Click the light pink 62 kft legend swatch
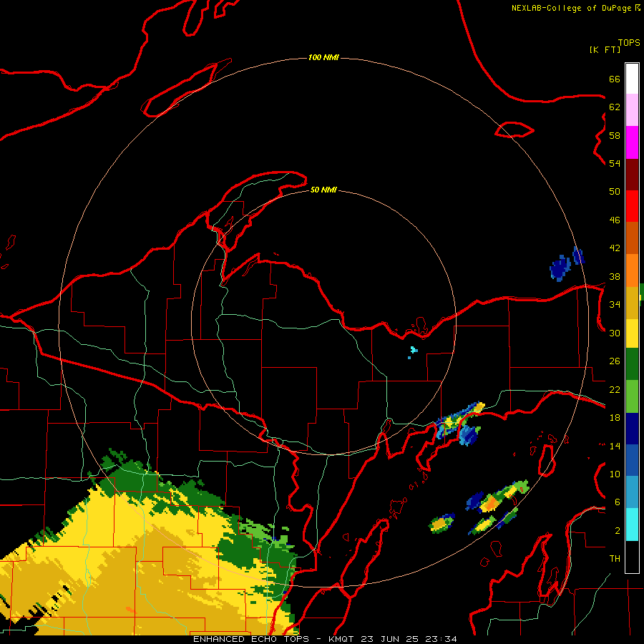644x644 pixels. [x=632, y=109]
